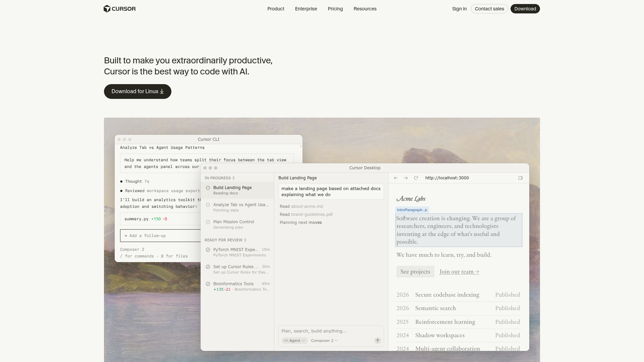Image resolution: width=644 pixels, height=362 pixels.
Task: Toggle the browser side panel icon
Action: pos(521,178)
